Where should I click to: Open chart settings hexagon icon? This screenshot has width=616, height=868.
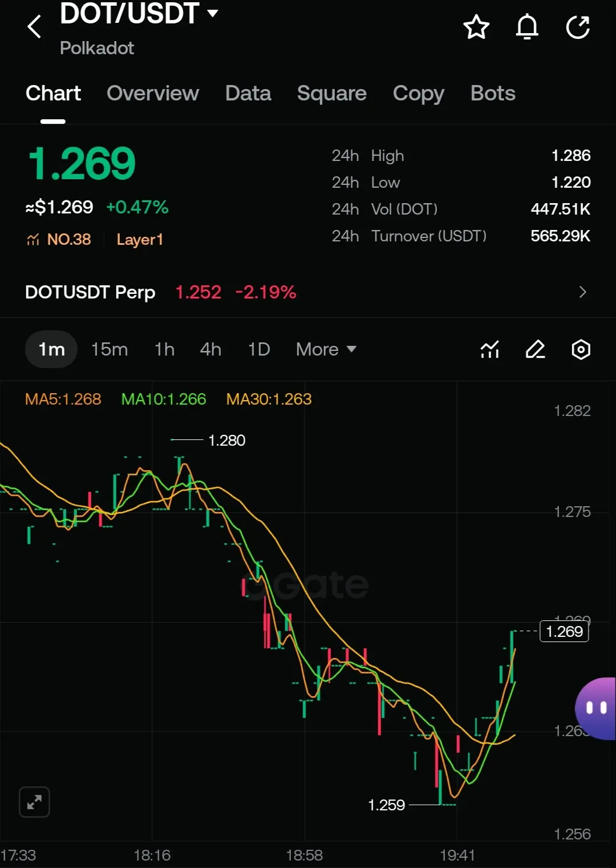pyautogui.click(x=581, y=349)
